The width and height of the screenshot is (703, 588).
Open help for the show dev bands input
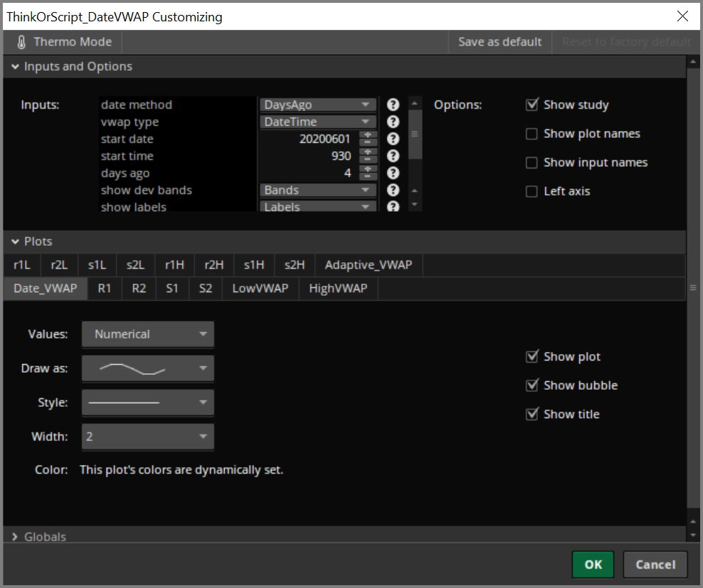pyautogui.click(x=393, y=190)
